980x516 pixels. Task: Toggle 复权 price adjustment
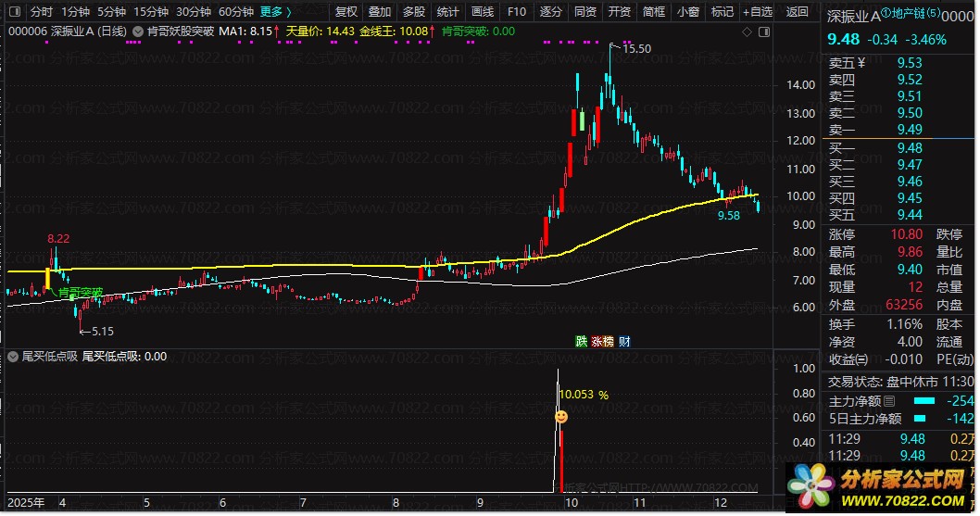(x=346, y=12)
